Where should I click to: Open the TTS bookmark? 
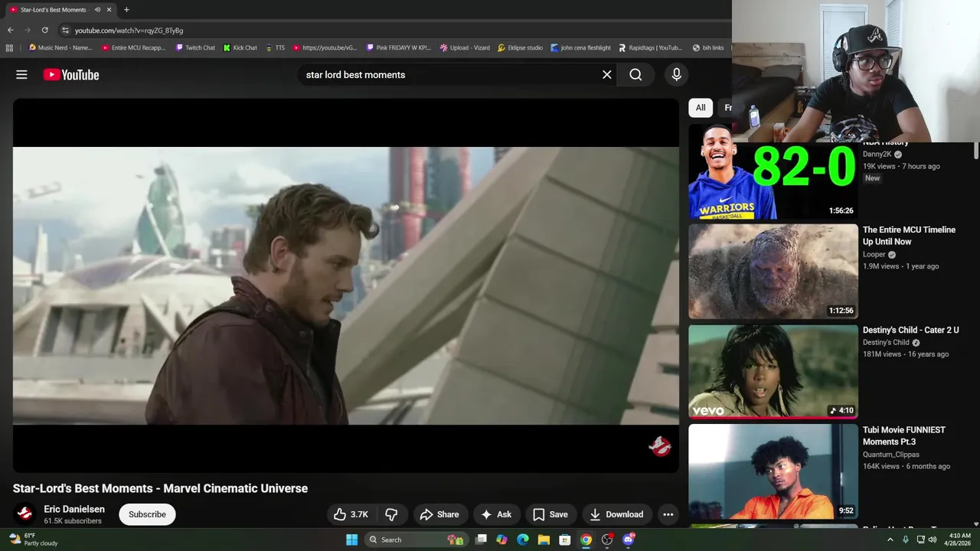coord(275,47)
